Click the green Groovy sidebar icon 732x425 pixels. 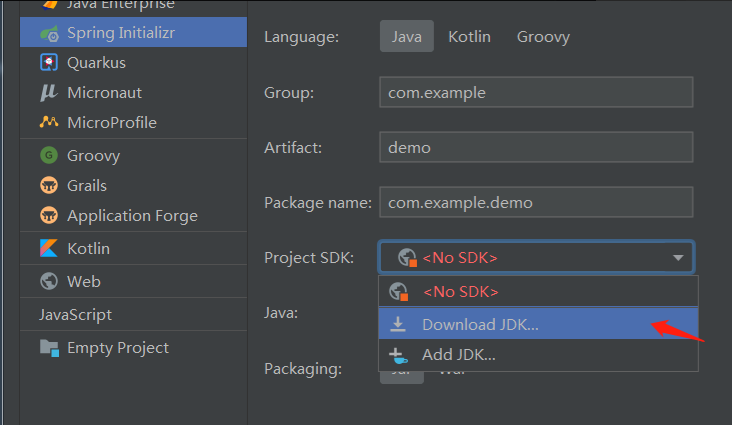(49, 155)
